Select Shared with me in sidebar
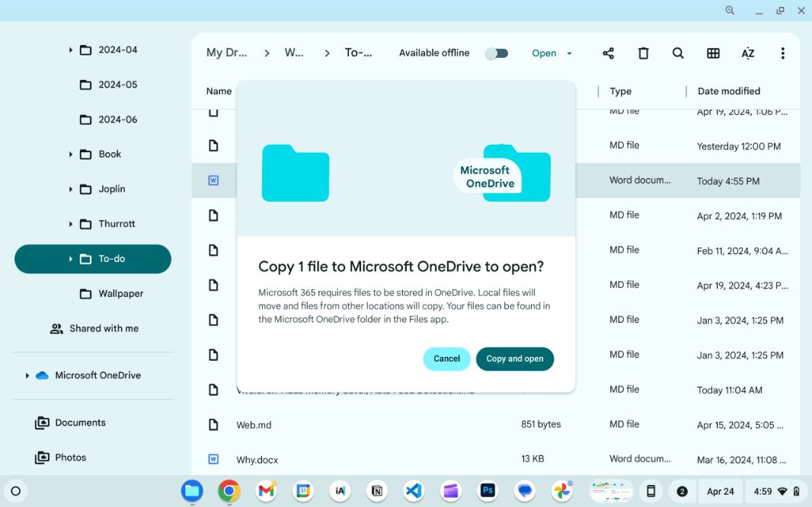812x507 pixels. [104, 329]
